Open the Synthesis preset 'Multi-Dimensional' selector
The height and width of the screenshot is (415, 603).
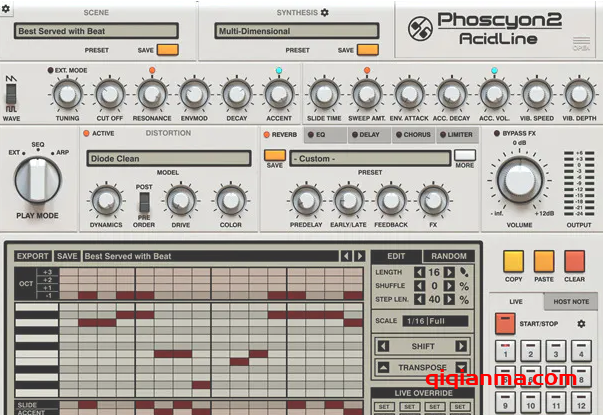297,31
